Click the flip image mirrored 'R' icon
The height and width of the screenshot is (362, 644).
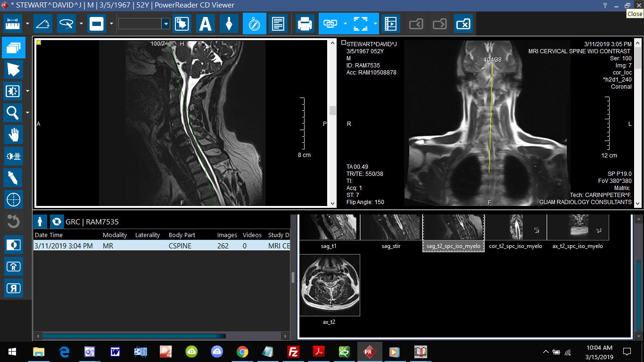13,288
